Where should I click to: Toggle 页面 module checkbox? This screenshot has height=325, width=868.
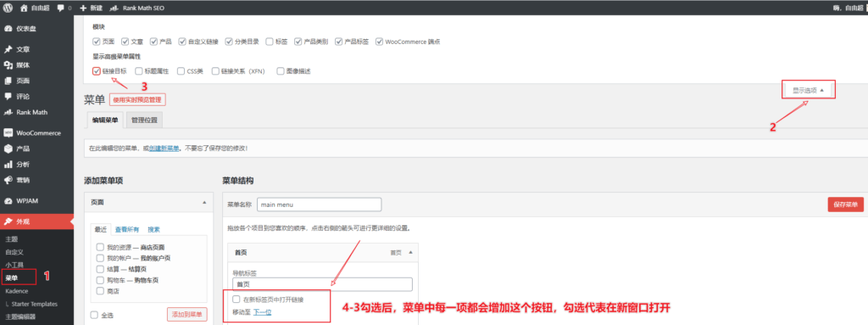[x=97, y=42]
